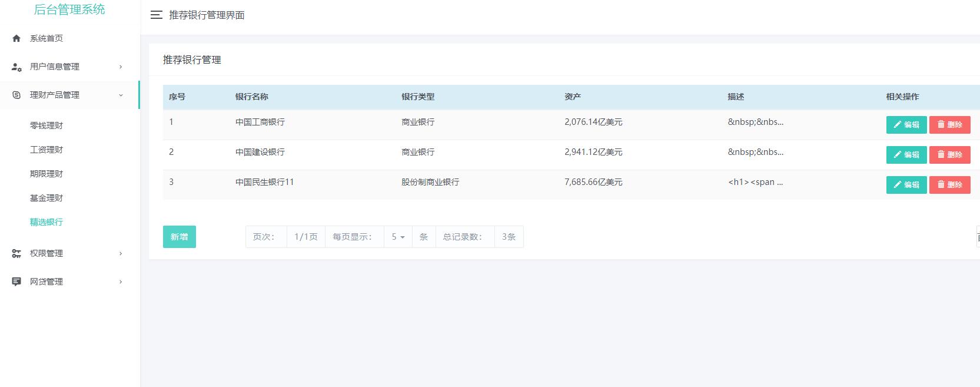Edit the 中国工商银行 row

coord(906,125)
